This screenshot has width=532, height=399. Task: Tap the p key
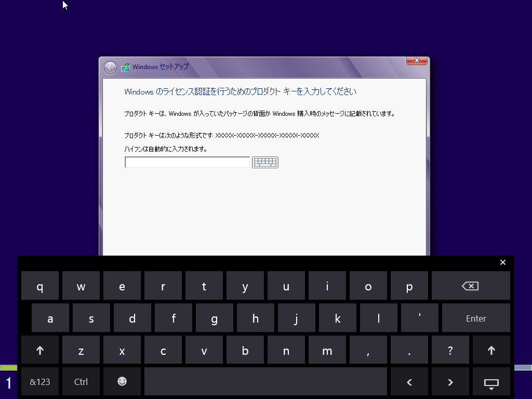click(409, 286)
